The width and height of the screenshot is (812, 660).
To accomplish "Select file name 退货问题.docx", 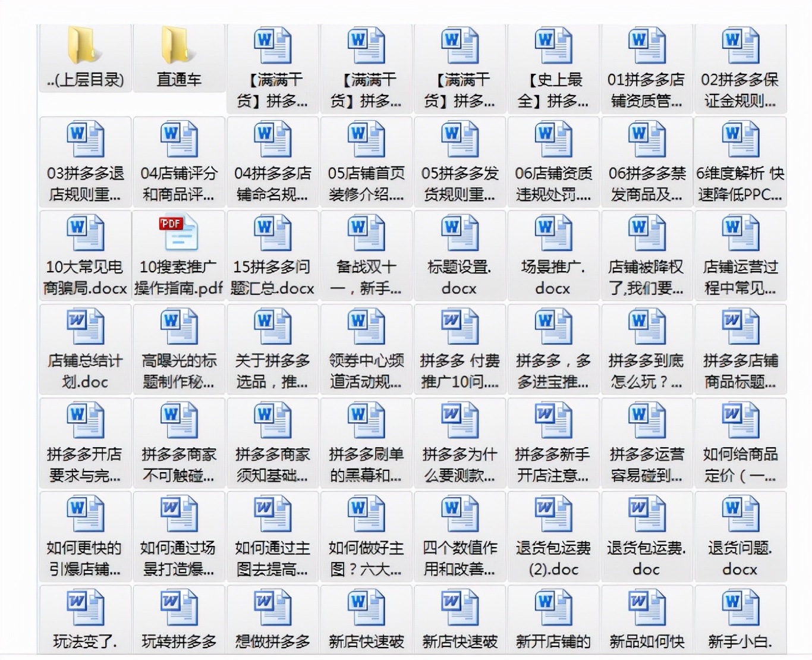I will pyautogui.click(x=741, y=558).
